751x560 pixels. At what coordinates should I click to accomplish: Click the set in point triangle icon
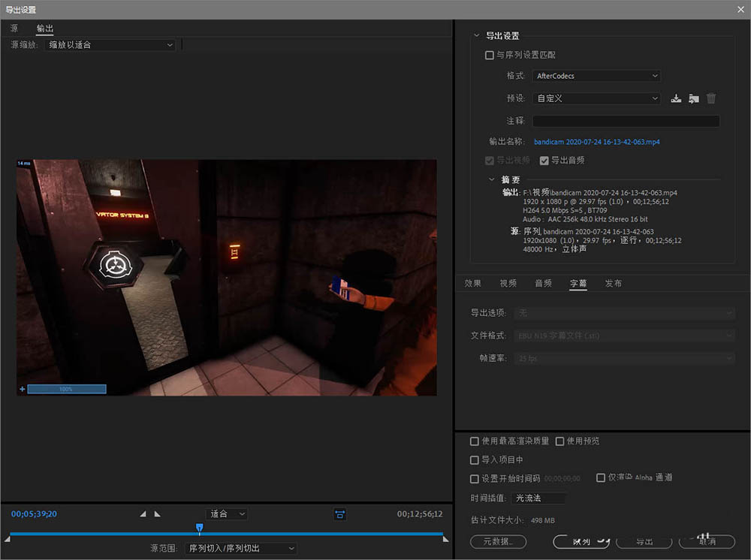pos(143,514)
